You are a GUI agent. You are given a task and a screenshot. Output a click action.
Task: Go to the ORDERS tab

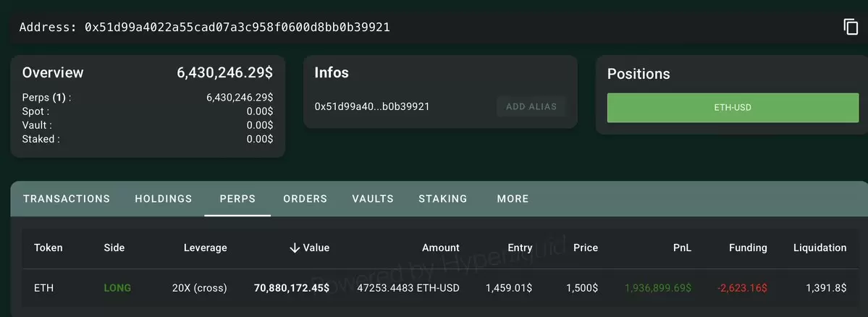305,198
